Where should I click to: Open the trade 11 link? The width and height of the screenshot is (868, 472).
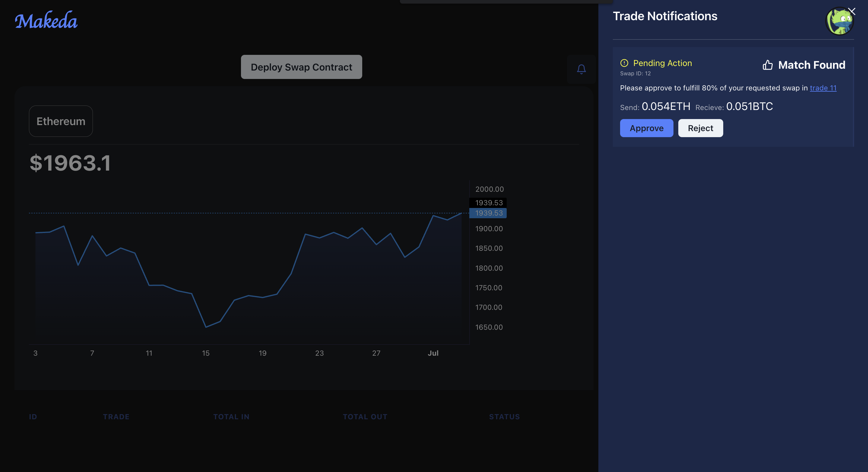(823, 88)
